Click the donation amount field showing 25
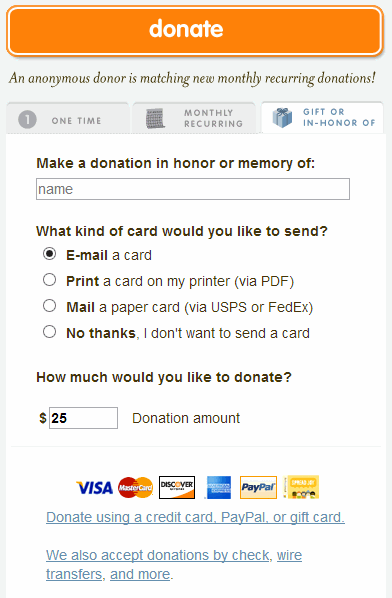392x598 pixels. [x=84, y=418]
